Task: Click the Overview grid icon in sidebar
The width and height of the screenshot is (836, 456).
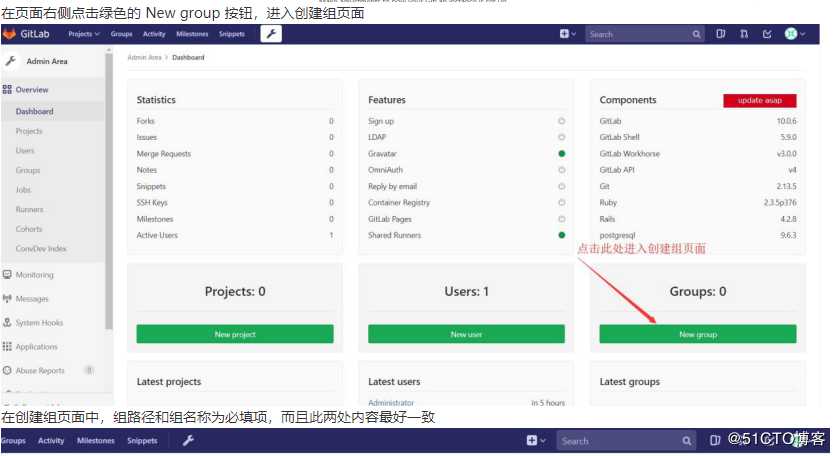Action: (x=7, y=90)
